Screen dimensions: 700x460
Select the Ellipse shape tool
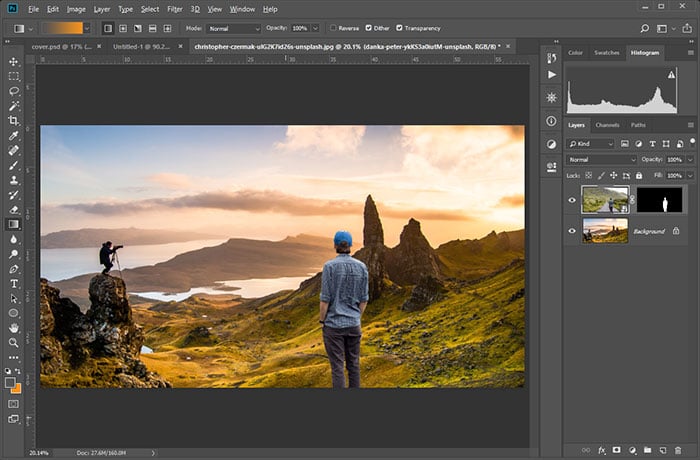pos(13,313)
